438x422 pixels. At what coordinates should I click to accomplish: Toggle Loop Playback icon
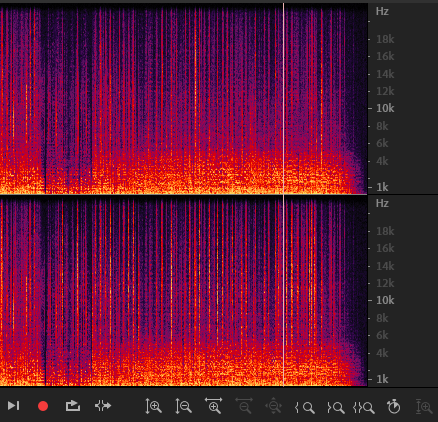(73, 406)
